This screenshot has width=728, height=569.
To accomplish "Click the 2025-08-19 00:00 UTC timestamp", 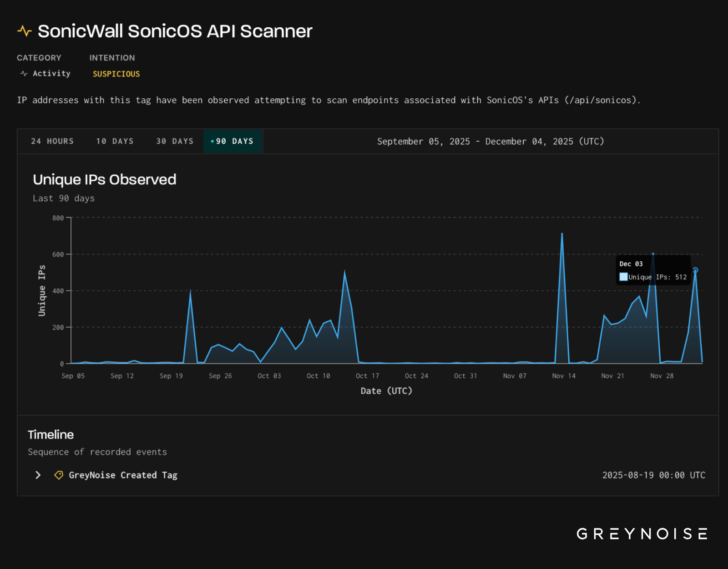I will [x=654, y=475].
